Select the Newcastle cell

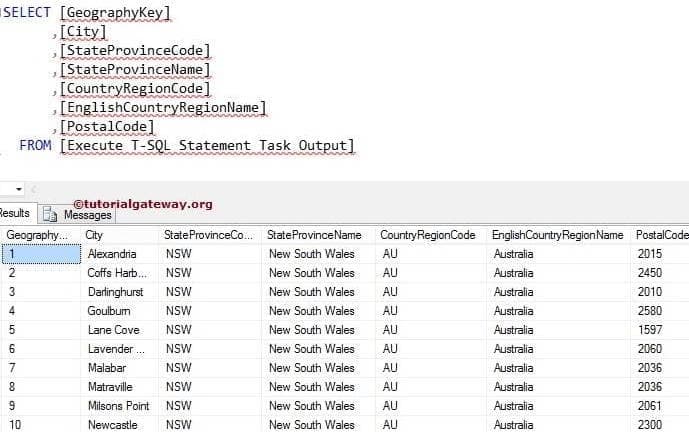click(120, 425)
